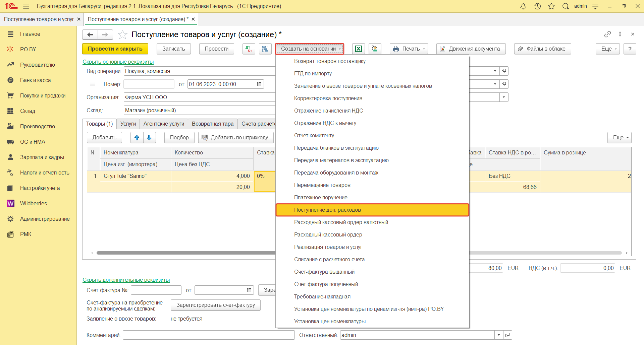
Task: Click the green Excel export icon
Action: 358,49
